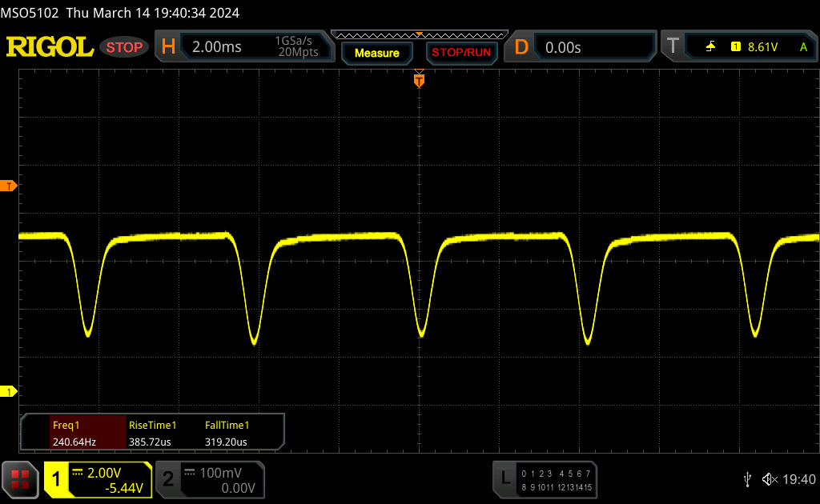Click the rising edge trigger icon

[710, 47]
